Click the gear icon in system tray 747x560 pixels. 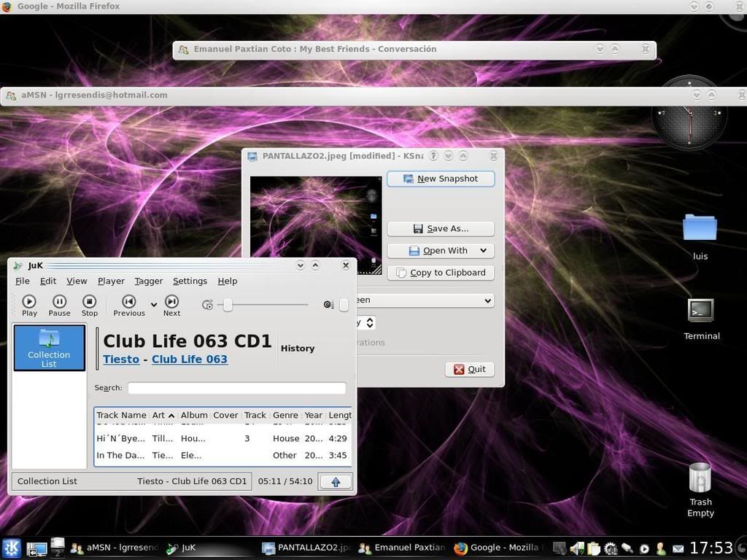pyautogui.click(x=611, y=549)
